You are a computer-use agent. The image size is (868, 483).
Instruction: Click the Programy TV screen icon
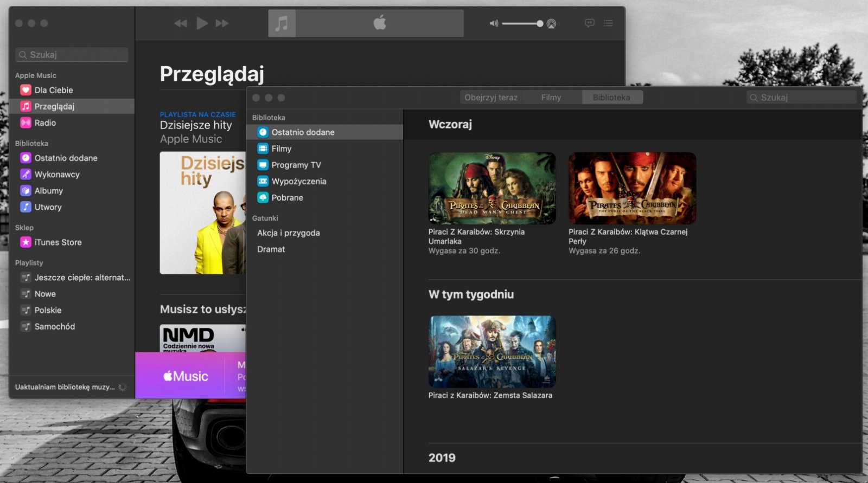(x=263, y=165)
